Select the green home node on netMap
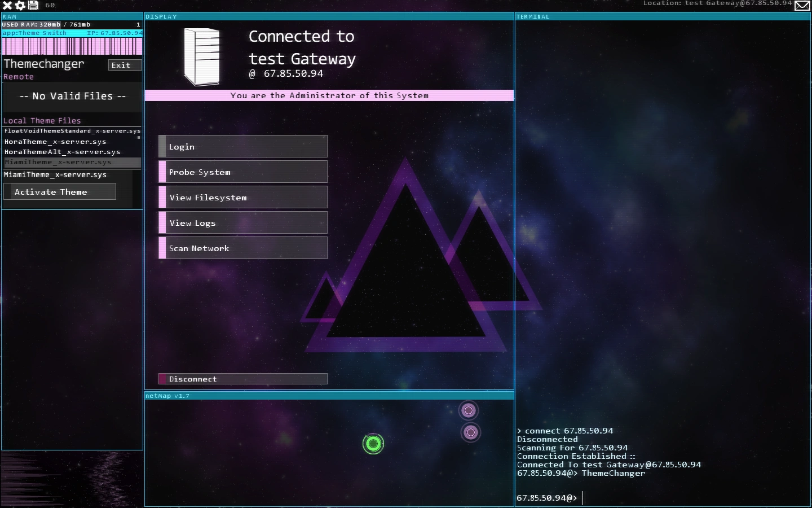This screenshot has height=508, width=812. 373,444
